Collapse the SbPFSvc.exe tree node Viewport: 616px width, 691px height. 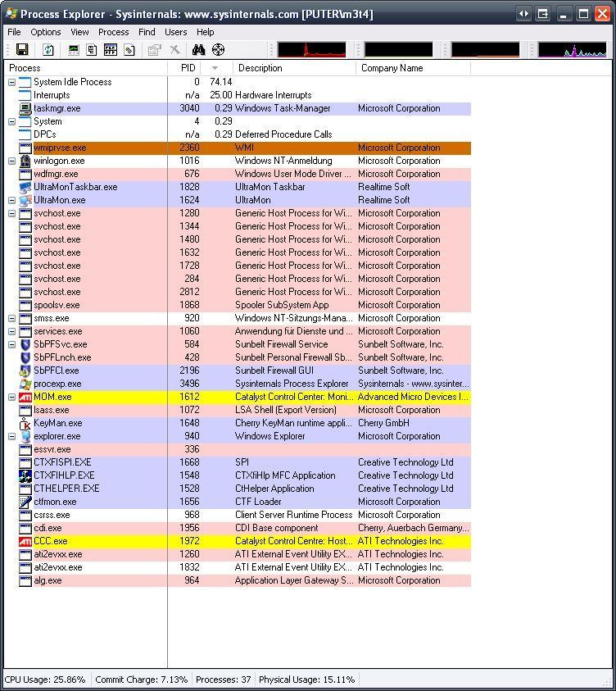click(x=12, y=344)
